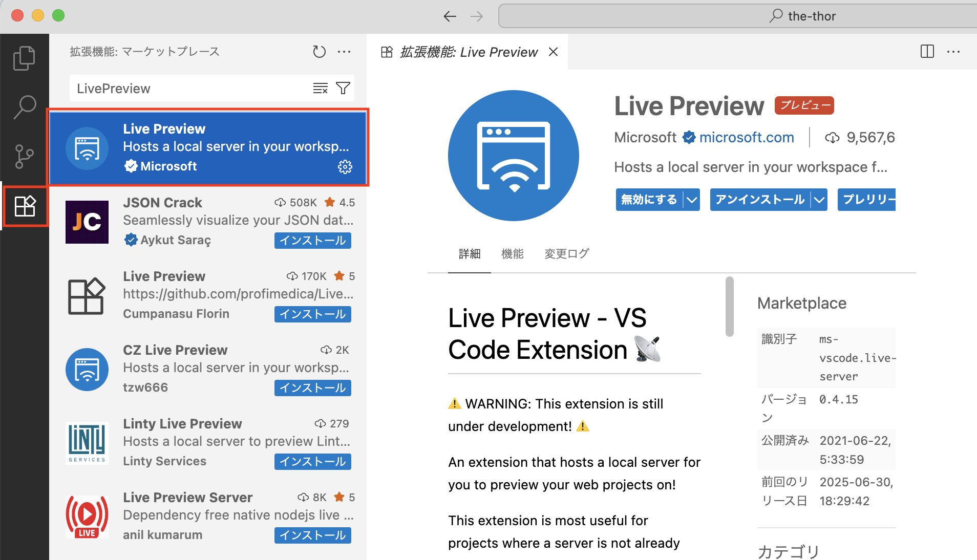The height and width of the screenshot is (560, 977).
Task: Click the プレビュー preview badge
Action: (804, 105)
